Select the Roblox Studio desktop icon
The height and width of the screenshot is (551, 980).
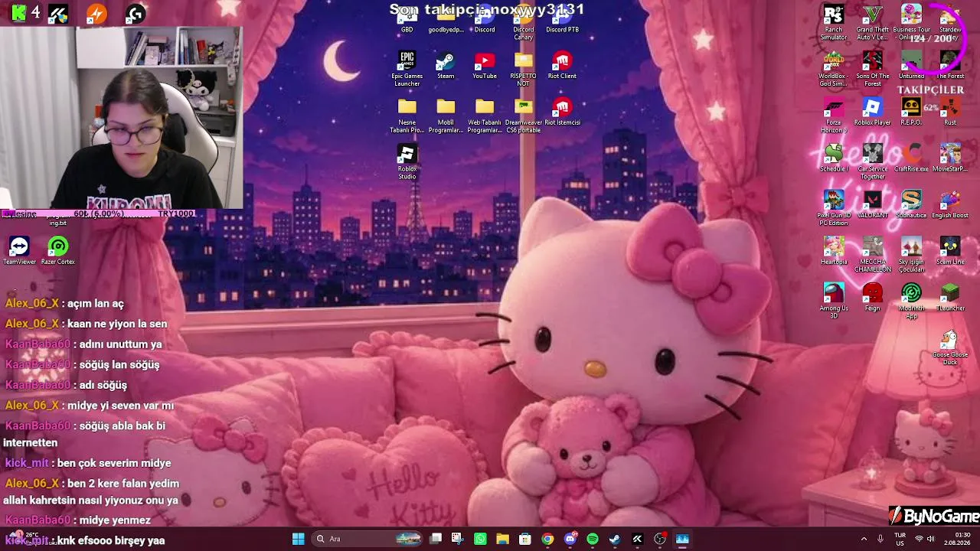coord(407,162)
